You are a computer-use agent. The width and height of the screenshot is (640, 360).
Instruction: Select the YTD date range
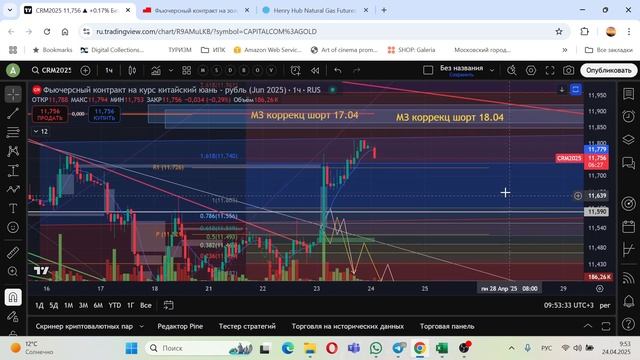[x=115, y=305]
